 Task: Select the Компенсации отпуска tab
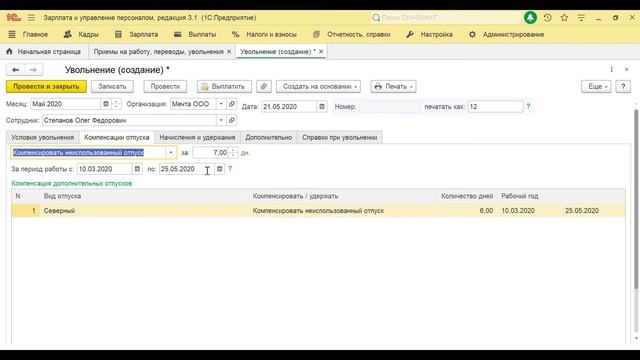pyautogui.click(x=117, y=138)
